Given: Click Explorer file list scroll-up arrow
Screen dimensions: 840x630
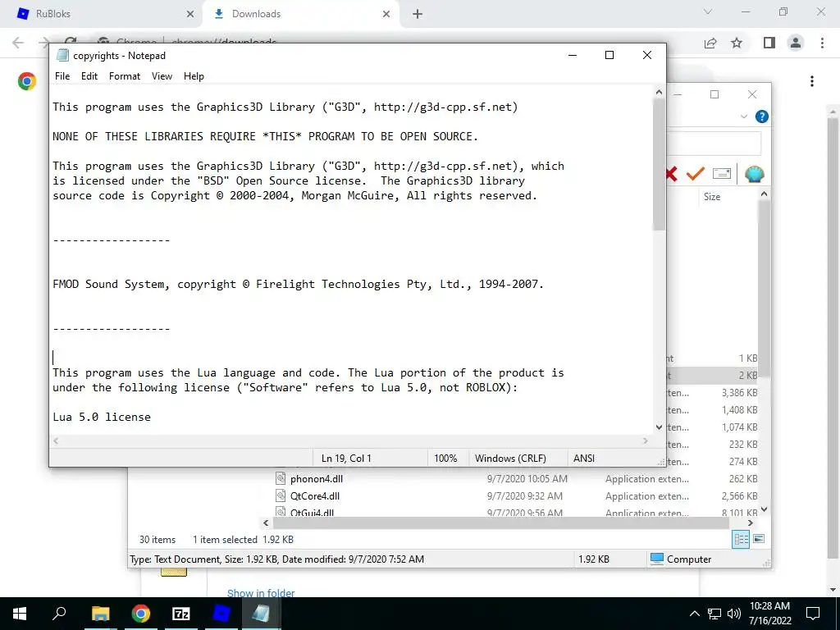Looking at the screenshot, I should click(765, 194).
